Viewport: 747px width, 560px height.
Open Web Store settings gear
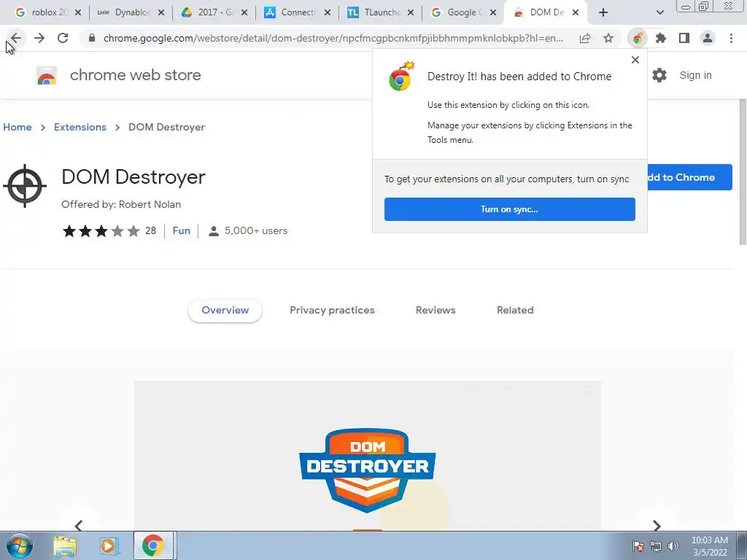click(x=659, y=75)
